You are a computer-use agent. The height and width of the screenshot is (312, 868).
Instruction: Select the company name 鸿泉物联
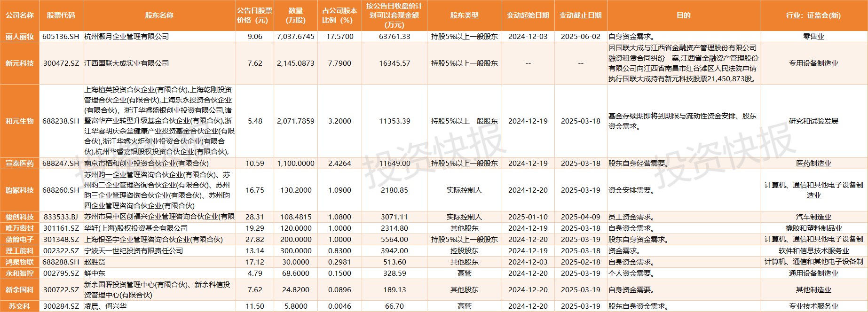20,262
